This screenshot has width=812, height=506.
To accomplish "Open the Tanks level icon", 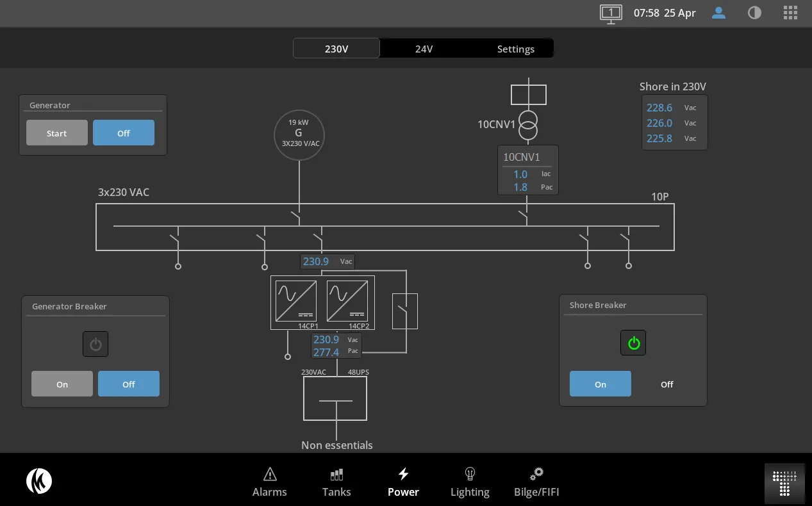I will coord(336,475).
